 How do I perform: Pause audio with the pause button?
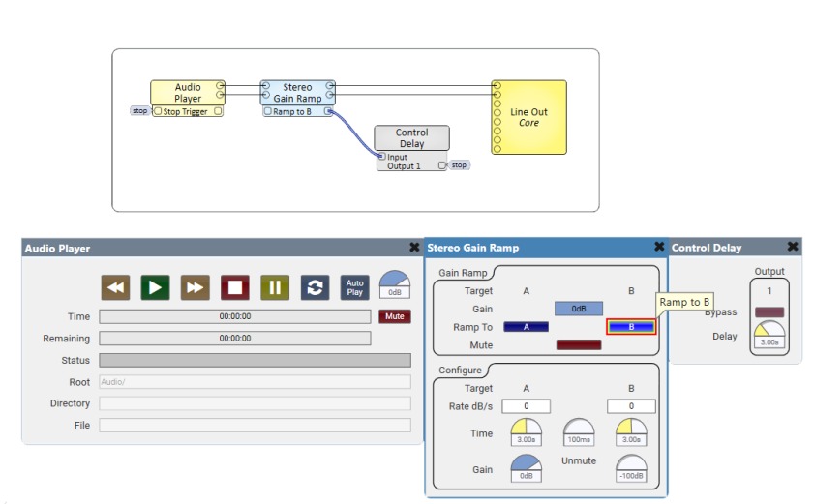(x=275, y=287)
